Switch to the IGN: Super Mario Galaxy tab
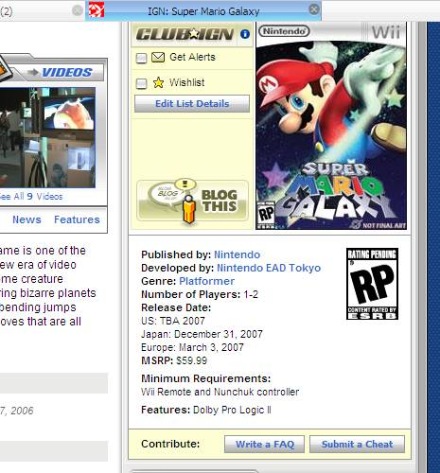This screenshot has width=440, height=473. tap(203, 11)
